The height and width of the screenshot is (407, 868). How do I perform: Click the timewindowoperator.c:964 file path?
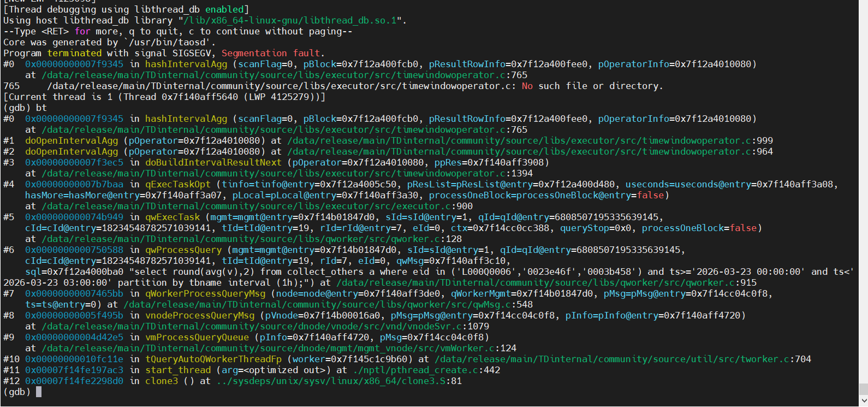tap(530, 151)
